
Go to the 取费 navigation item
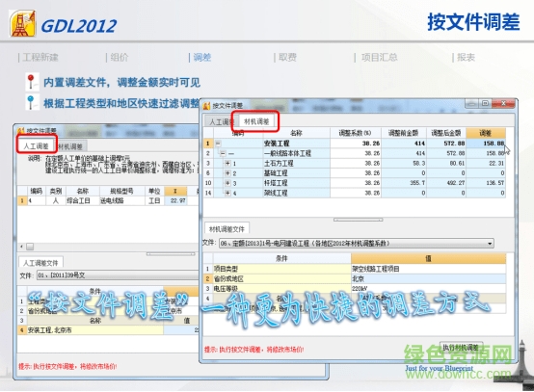pyautogui.click(x=287, y=57)
